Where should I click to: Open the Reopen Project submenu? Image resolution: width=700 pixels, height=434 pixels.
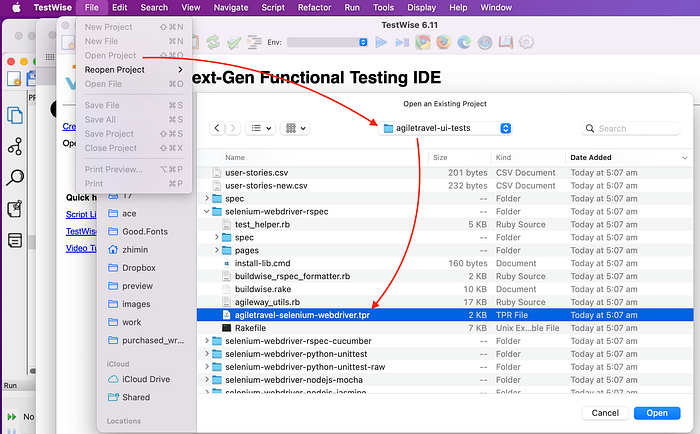[x=133, y=70]
